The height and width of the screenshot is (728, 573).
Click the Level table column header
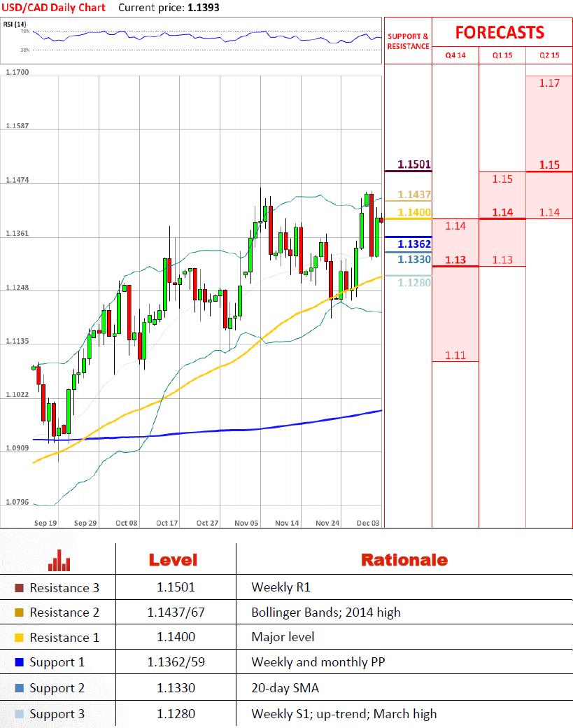tap(173, 560)
